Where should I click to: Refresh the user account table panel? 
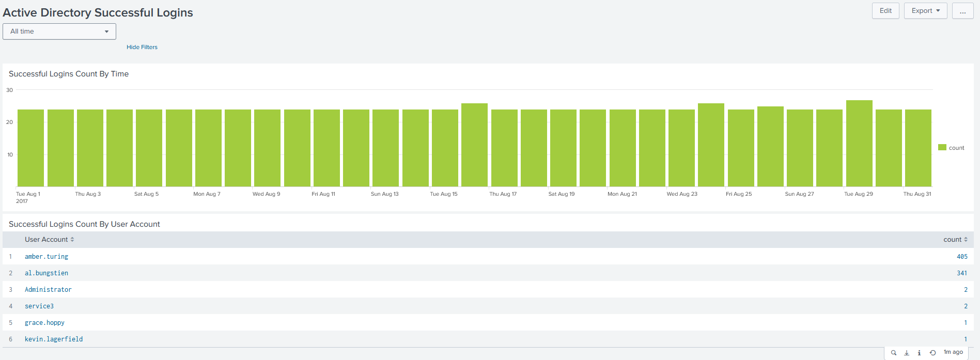[932, 353]
